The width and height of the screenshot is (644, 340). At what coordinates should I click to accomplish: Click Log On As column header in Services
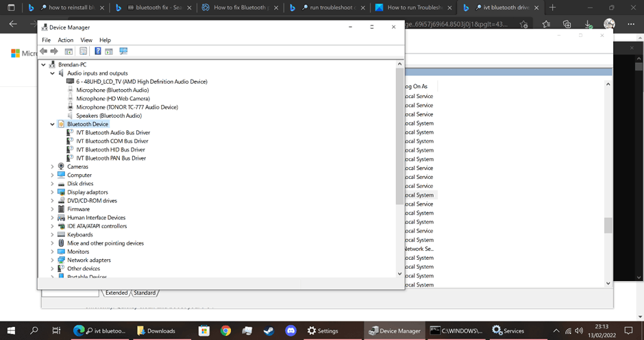(417, 86)
